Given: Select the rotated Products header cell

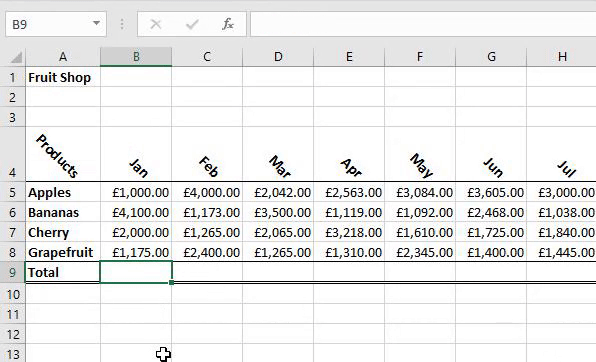Looking at the screenshot, I should click(x=63, y=154).
